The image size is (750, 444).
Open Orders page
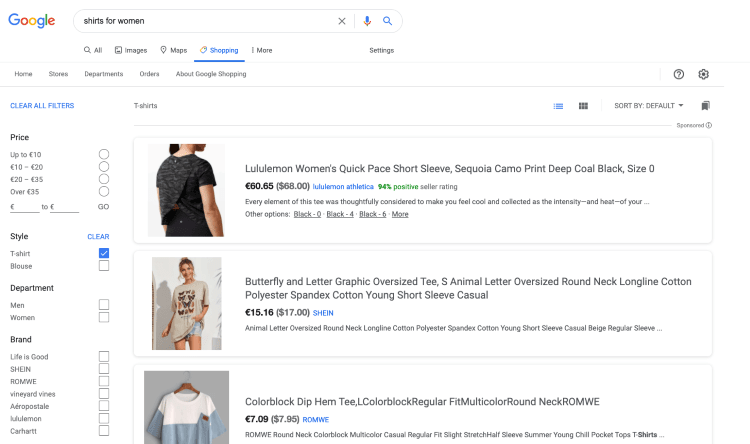click(149, 74)
